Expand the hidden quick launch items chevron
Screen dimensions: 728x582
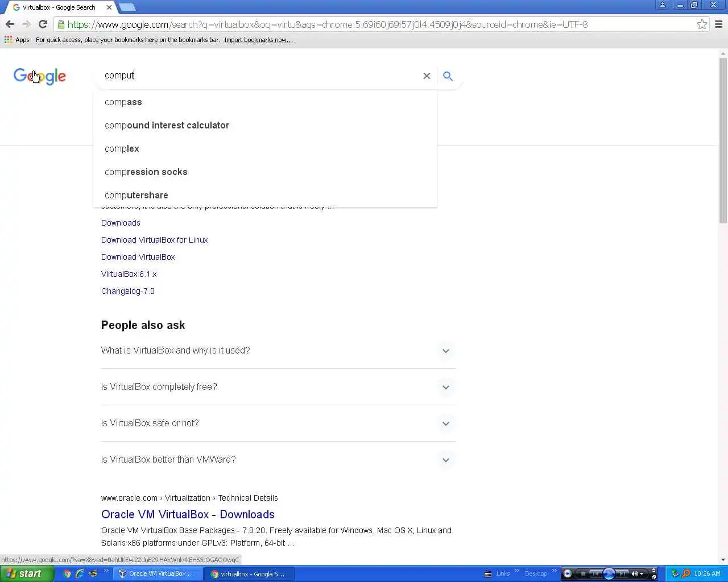pyautogui.click(x=106, y=571)
